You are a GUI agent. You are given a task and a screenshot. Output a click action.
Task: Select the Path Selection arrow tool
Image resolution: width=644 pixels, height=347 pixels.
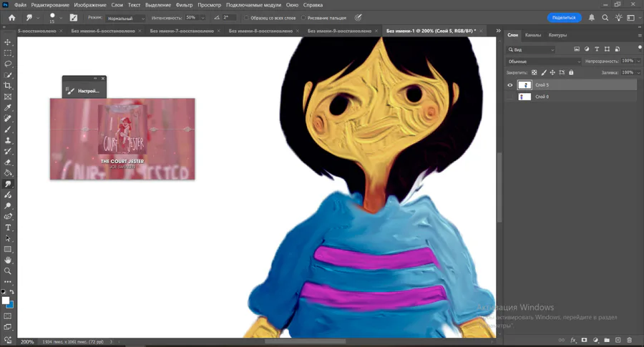click(x=7, y=238)
